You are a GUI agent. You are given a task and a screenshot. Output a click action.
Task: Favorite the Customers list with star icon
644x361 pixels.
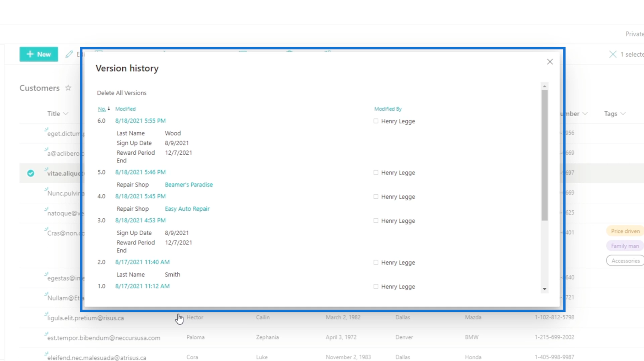coord(68,88)
